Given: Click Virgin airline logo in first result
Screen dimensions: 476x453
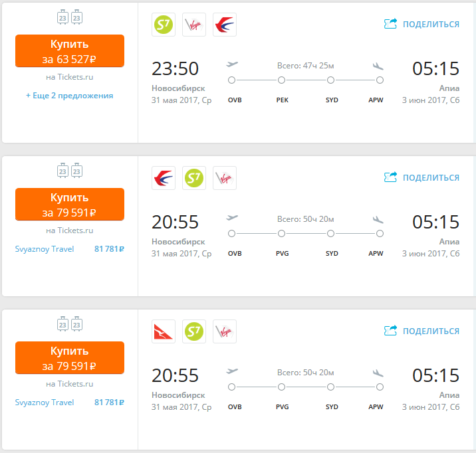Looking at the screenshot, I should [x=194, y=25].
